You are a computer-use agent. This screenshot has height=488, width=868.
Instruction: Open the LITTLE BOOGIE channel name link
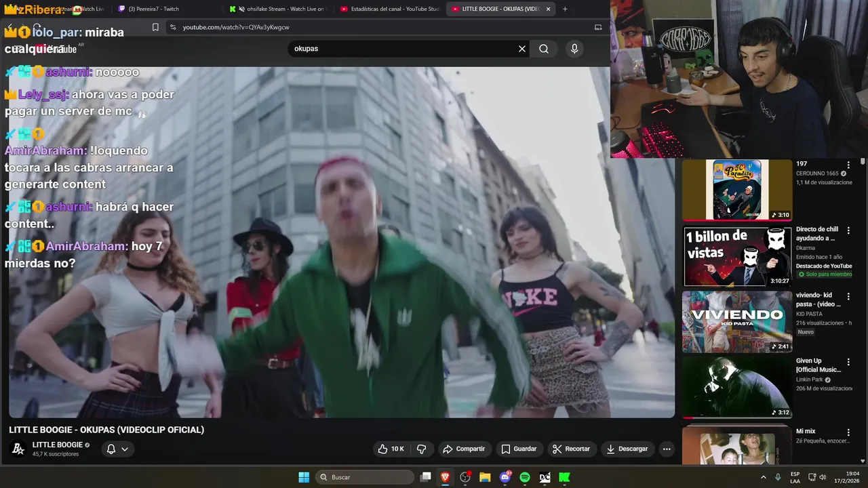coord(58,445)
